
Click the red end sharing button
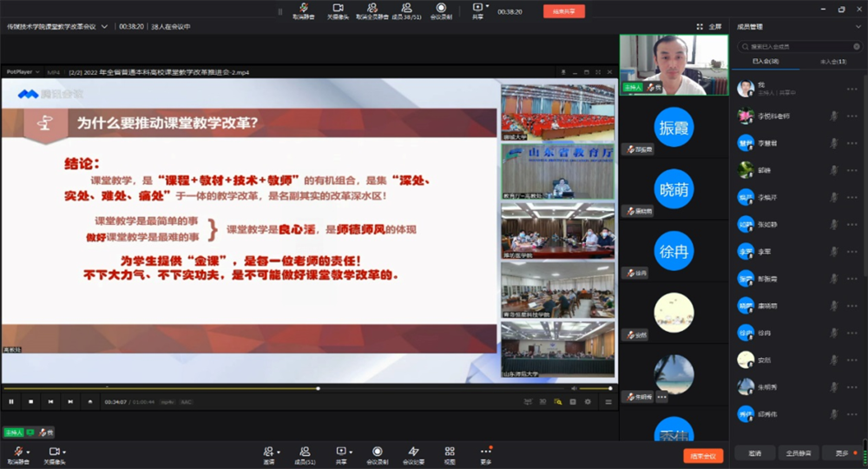click(x=563, y=11)
